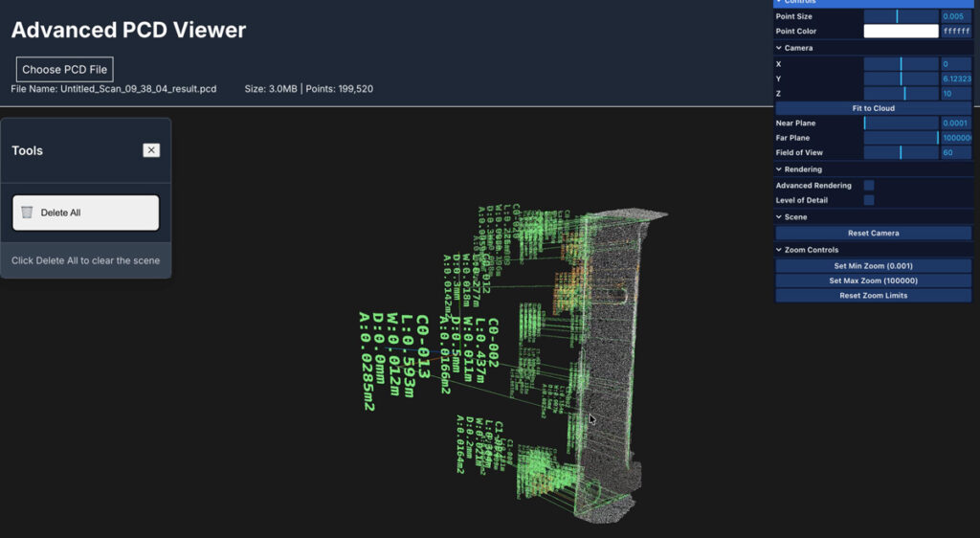Click Choose PCD File button
This screenshot has width=980, height=538.
(65, 69)
